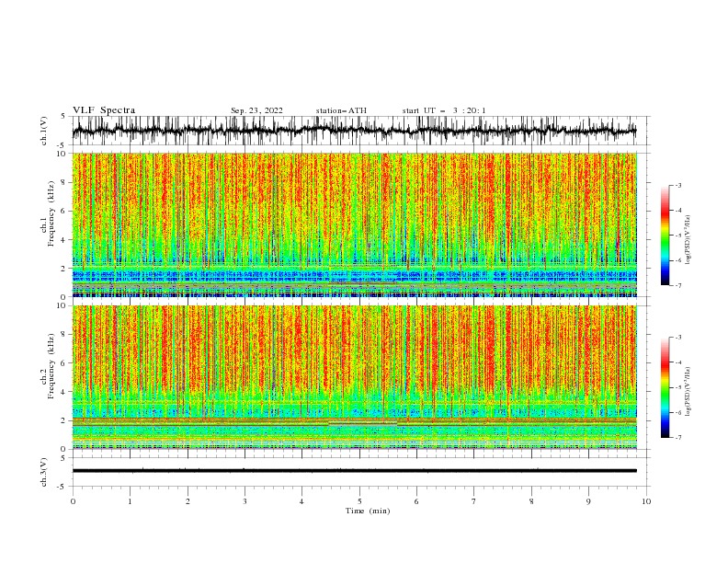Click the "10" kHz tick on ch.1 spectrogram

click(x=62, y=154)
